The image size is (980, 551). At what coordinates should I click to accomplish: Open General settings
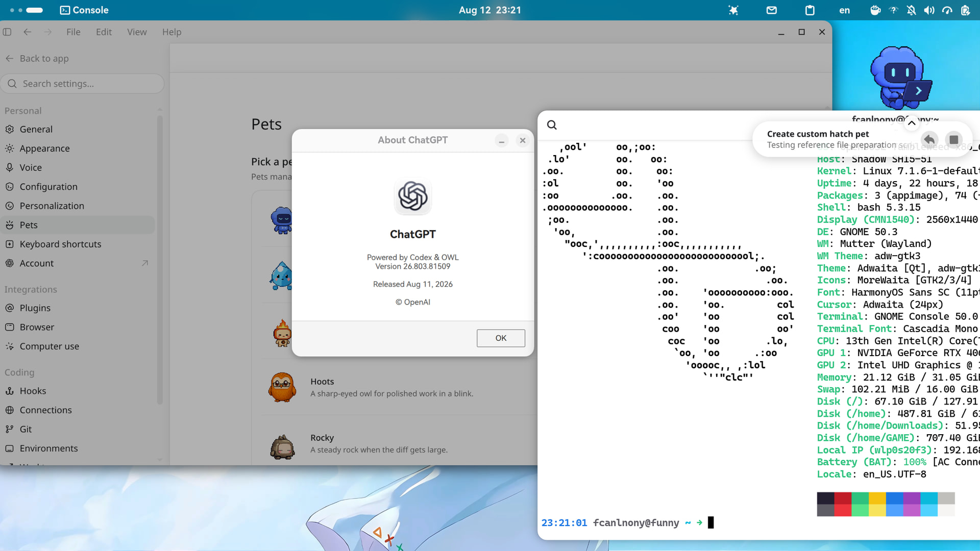[78, 129]
